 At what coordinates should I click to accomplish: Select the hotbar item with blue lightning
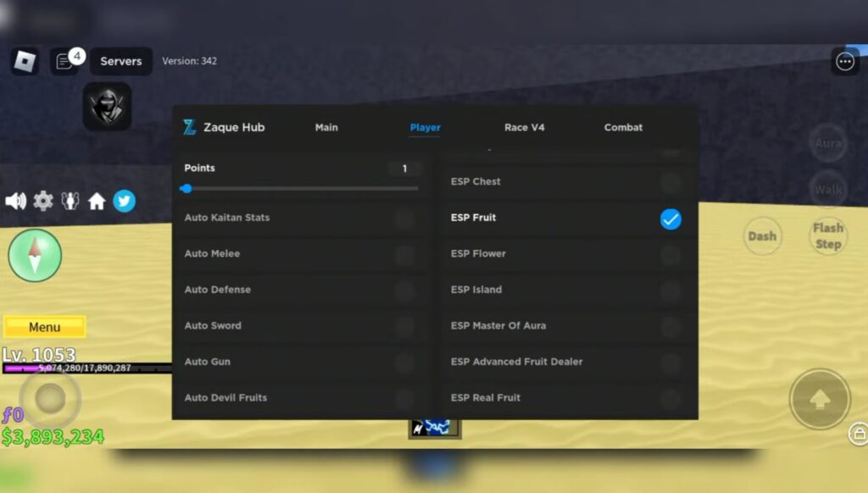click(x=435, y=429)
